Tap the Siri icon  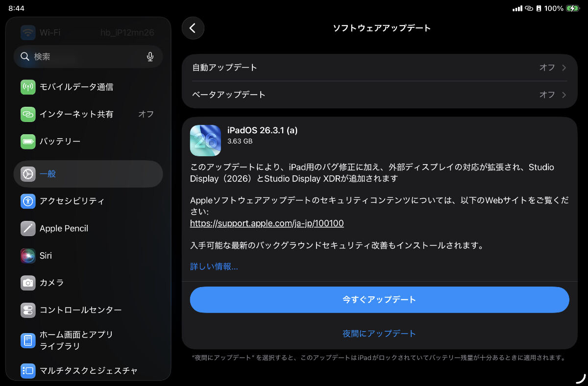pos(28,256)
